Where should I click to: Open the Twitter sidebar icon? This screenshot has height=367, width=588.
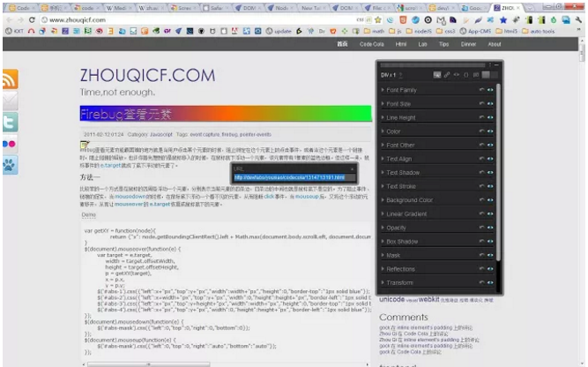click(10, 123)
